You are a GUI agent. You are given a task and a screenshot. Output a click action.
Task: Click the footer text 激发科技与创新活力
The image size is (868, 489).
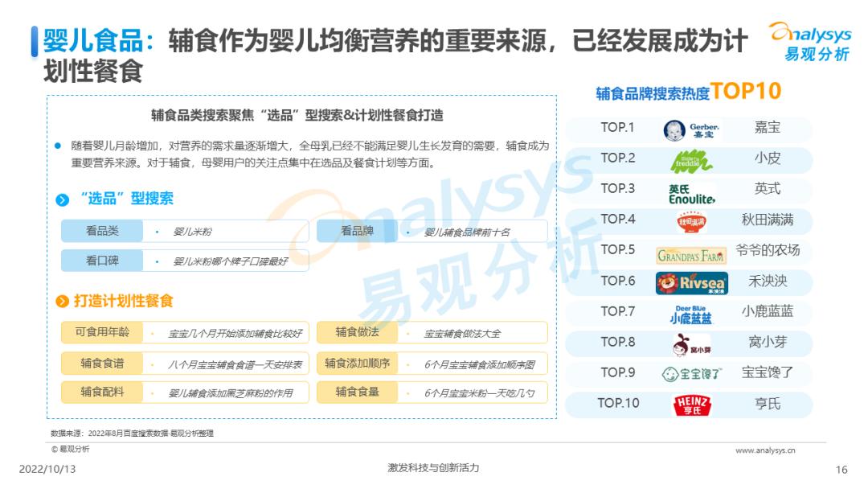pyautogui.click(x=433, y=468)
